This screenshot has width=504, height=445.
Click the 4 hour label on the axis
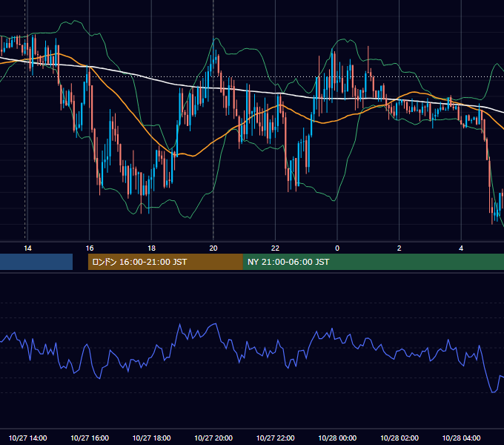point(461,248)
